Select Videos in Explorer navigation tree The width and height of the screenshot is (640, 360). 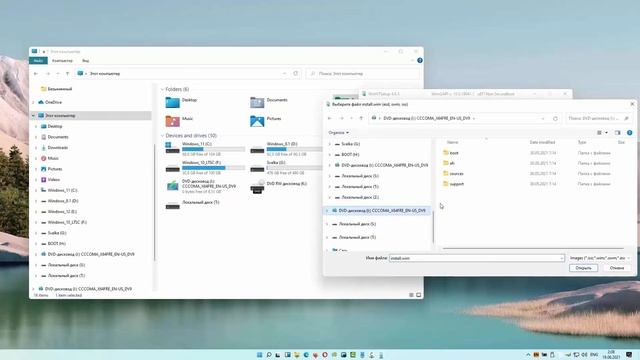(53, 180)
